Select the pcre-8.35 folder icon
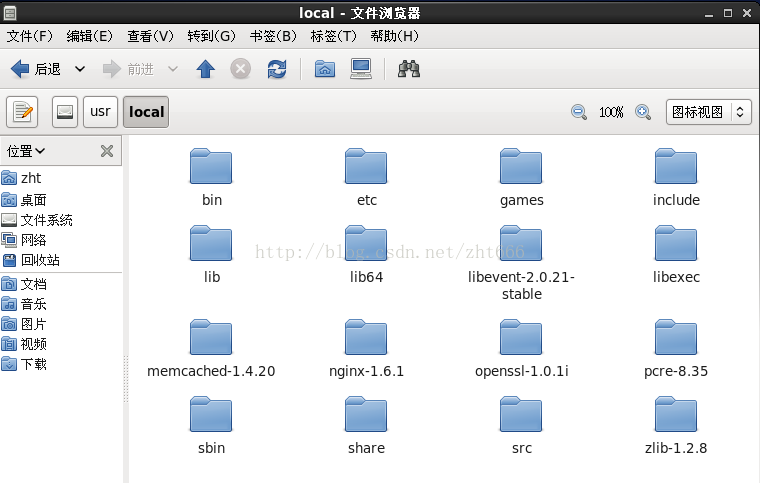This screenshot has height=483, width=760. 676,337
